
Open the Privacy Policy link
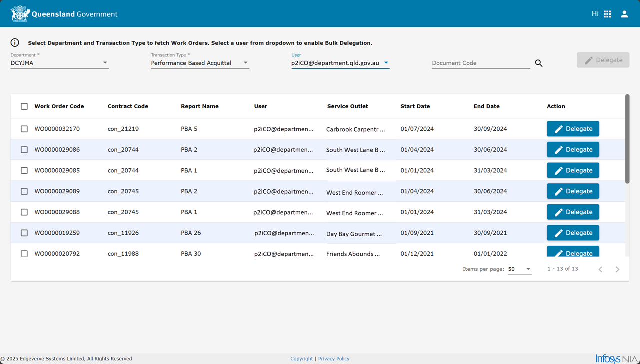[334, 359]
